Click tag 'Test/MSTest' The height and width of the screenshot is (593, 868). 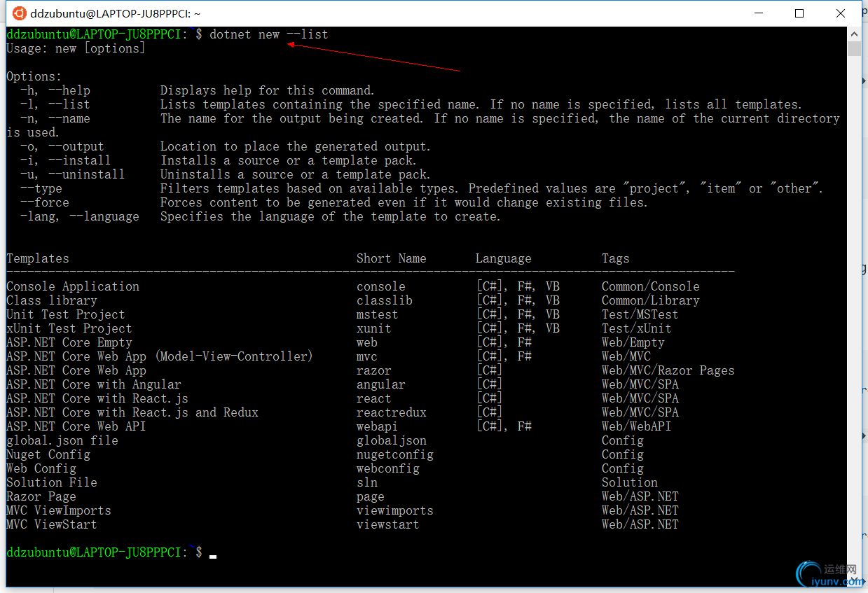pos(640,314)
